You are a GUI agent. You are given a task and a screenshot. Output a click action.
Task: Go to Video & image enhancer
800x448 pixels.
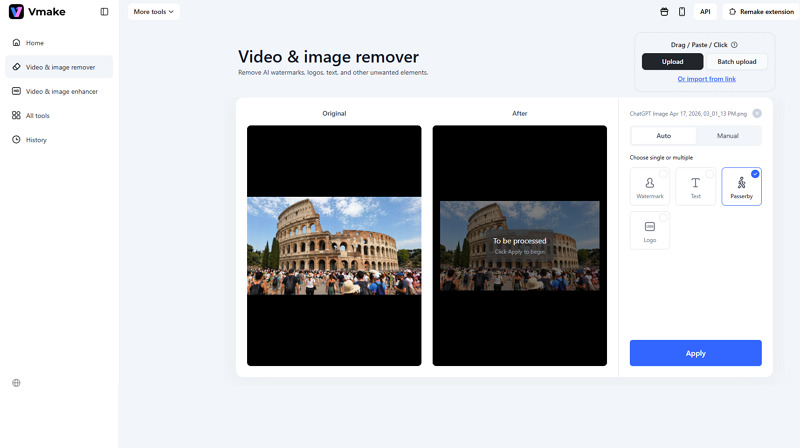pos(60,91)
